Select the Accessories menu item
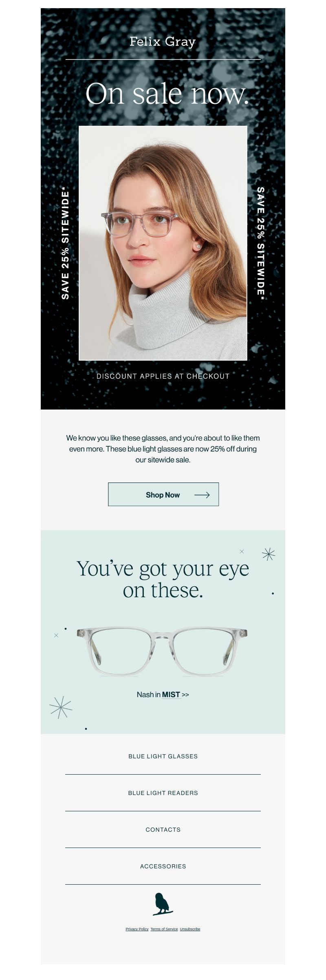 click(x=163, y=866)
